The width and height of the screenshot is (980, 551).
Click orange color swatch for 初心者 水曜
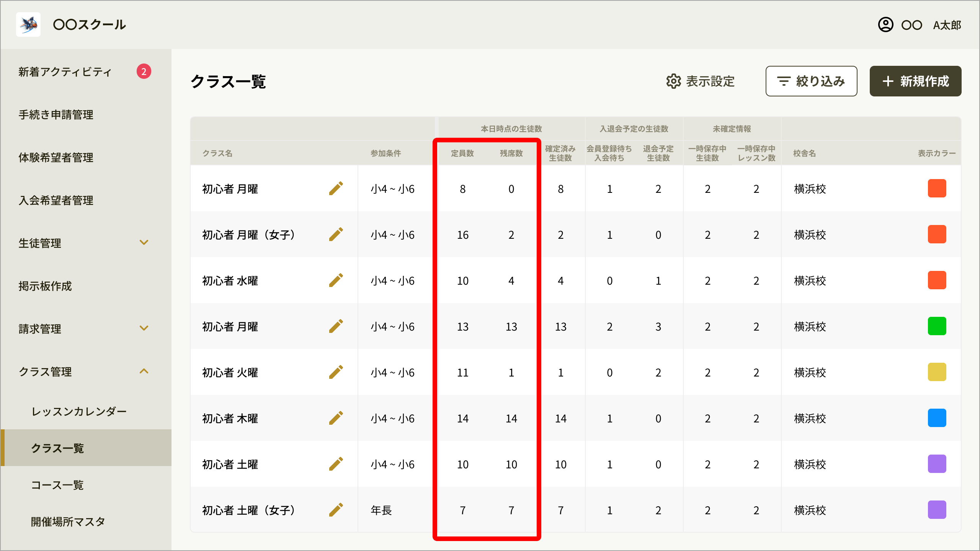pyautogui.click(x=937, y=280)
